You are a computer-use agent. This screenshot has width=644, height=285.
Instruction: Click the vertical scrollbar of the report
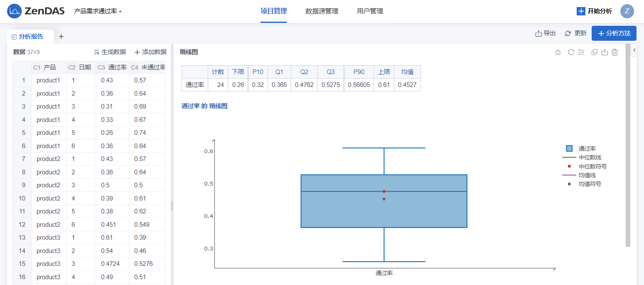(x=628, y=145)
